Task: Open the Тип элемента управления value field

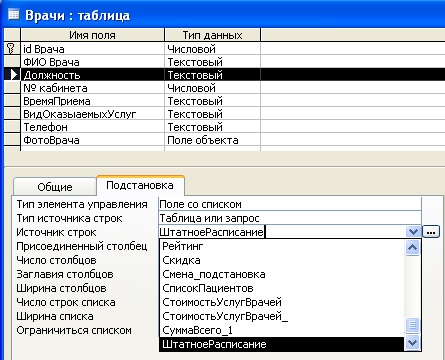Action: coord(290,204)
